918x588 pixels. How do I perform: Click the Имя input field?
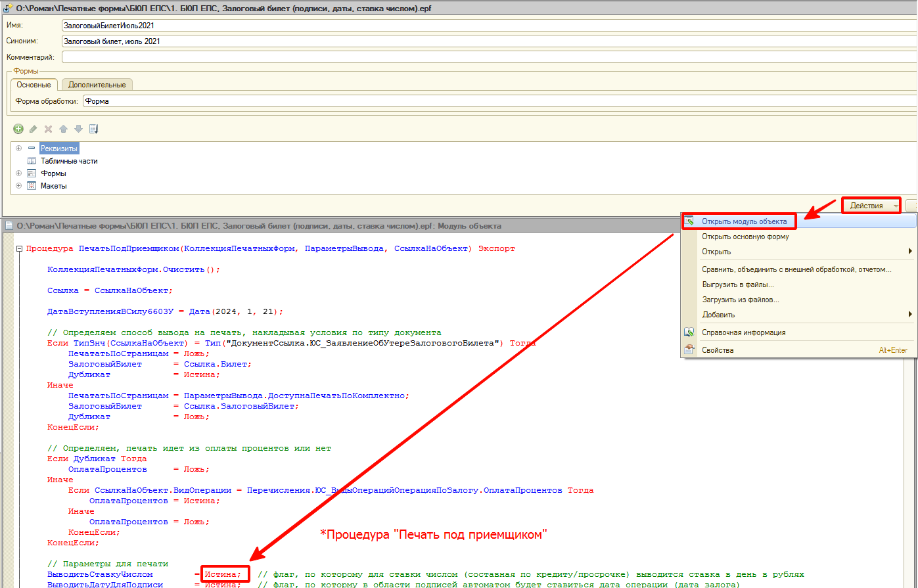tap(489, 26)
